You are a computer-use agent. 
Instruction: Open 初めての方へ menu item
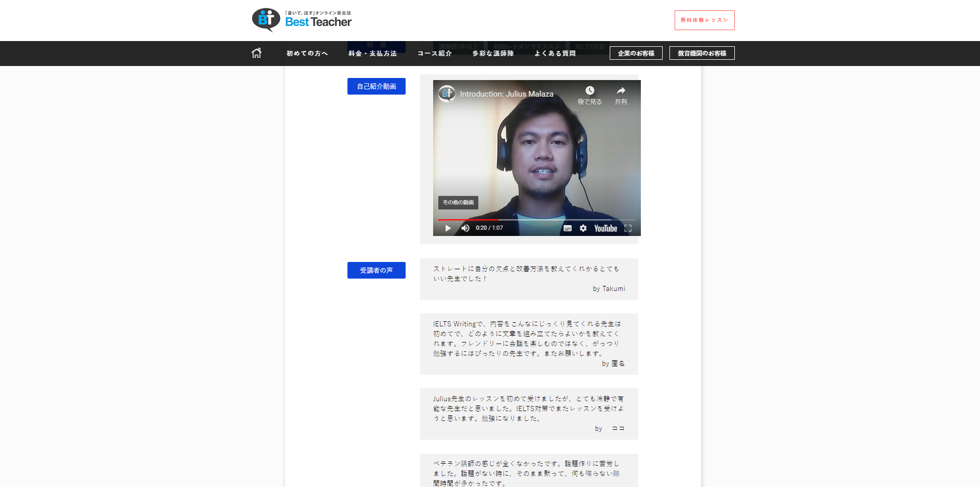(x=307, y=53)
